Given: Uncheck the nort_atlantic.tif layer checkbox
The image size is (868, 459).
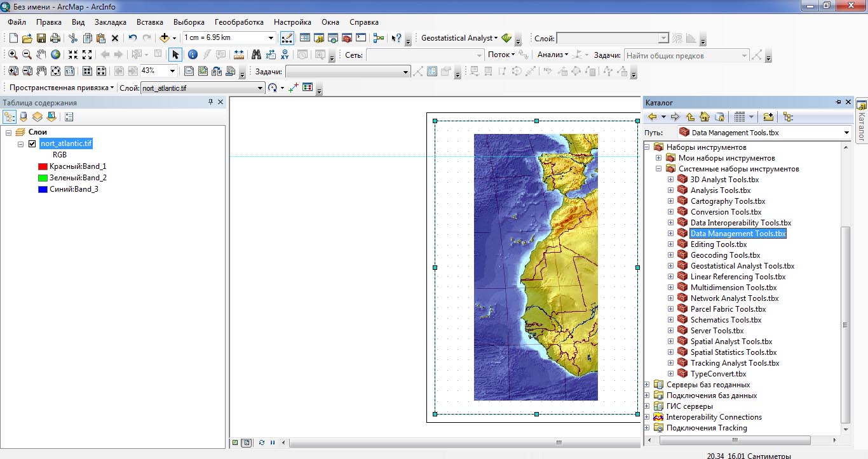Looking at the screenshot, I should 32,144.
